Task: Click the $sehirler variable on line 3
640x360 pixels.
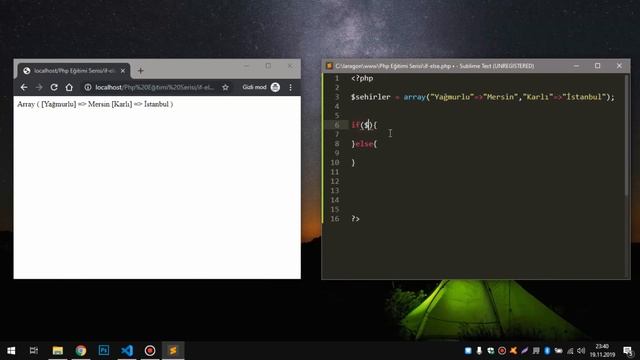Action: pyautogui.click(x=371, y=97)
